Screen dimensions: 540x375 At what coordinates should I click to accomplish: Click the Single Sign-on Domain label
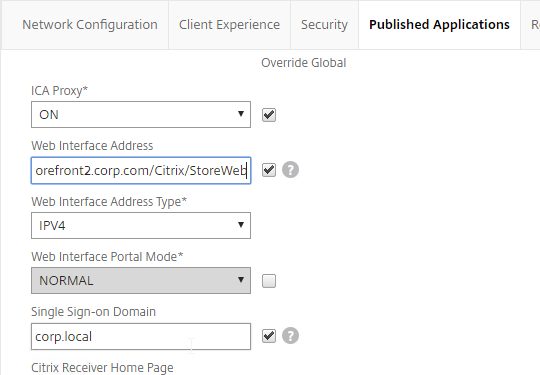tap(93, 312)
